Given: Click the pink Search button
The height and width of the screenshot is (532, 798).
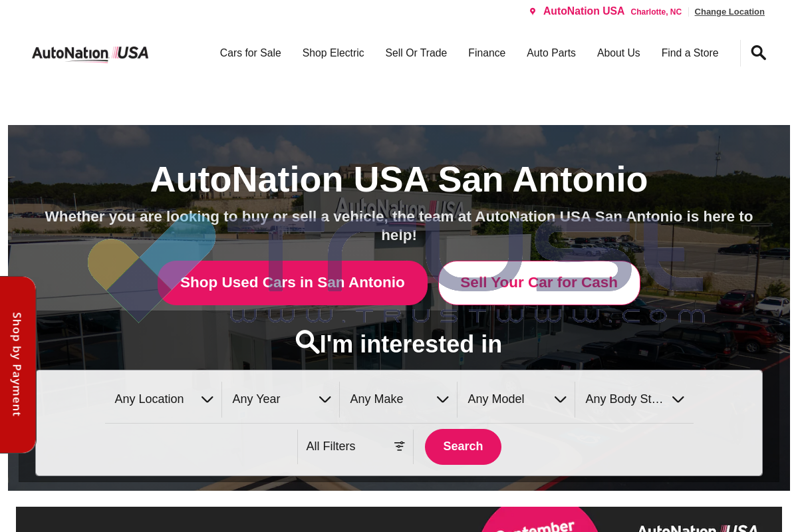Looking at the screenshot, I should click(463, 447).
